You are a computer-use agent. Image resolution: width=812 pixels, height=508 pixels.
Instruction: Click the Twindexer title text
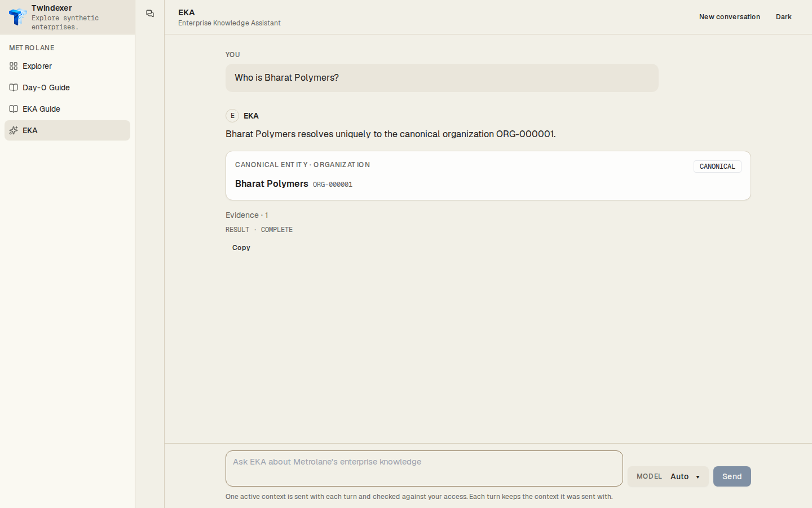(52, 8)
